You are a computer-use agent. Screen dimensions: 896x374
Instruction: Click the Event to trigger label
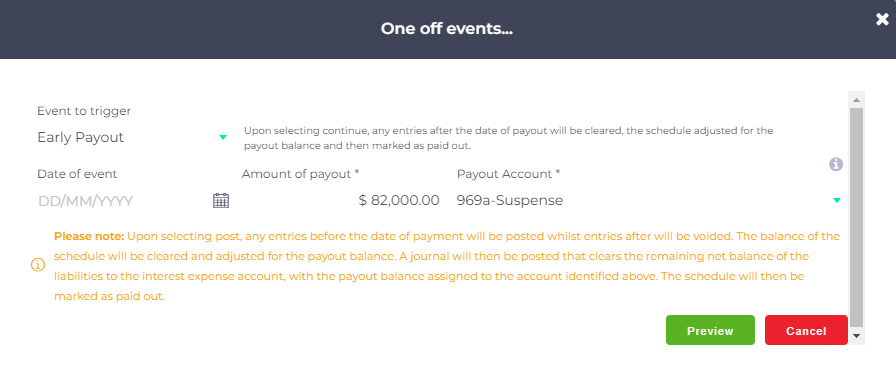tap(84, 111)
